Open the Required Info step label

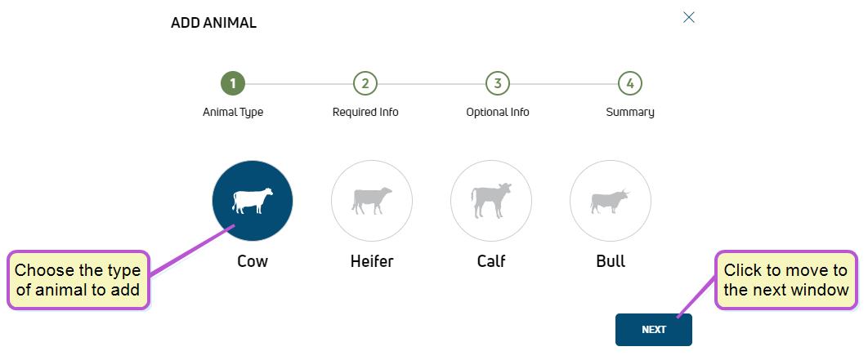click(x=365, y=113)
